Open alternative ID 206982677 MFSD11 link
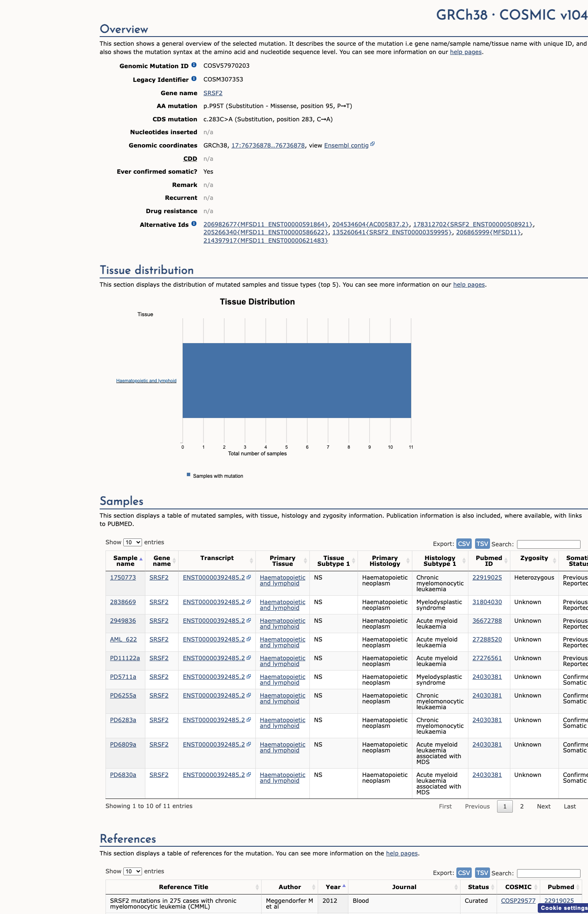This screenshot has width=588, height=914. pyautogui.click(x=266, y=224)
